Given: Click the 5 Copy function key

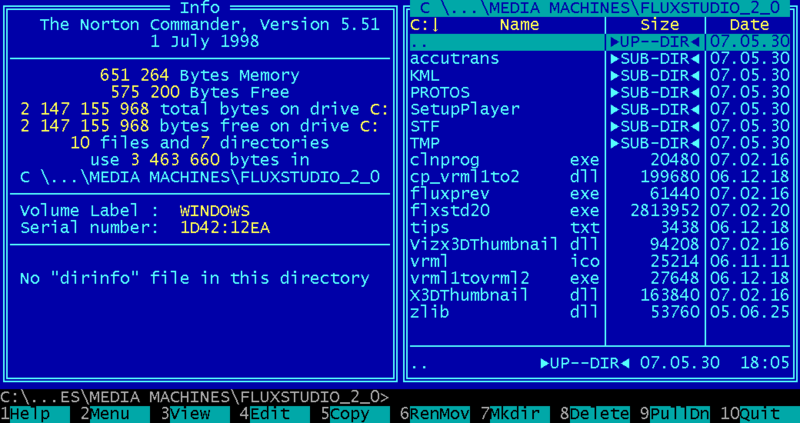Looking at the screenshot, I should (355, 414).
